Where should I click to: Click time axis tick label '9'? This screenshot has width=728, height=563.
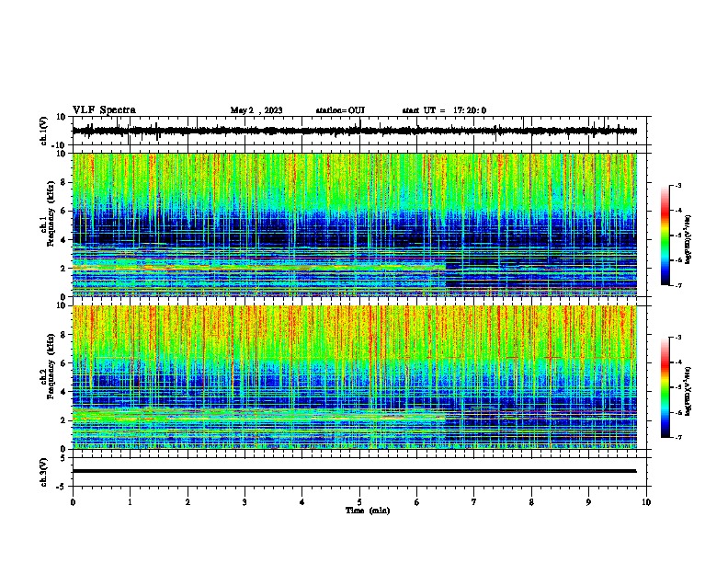click(588, 502)
